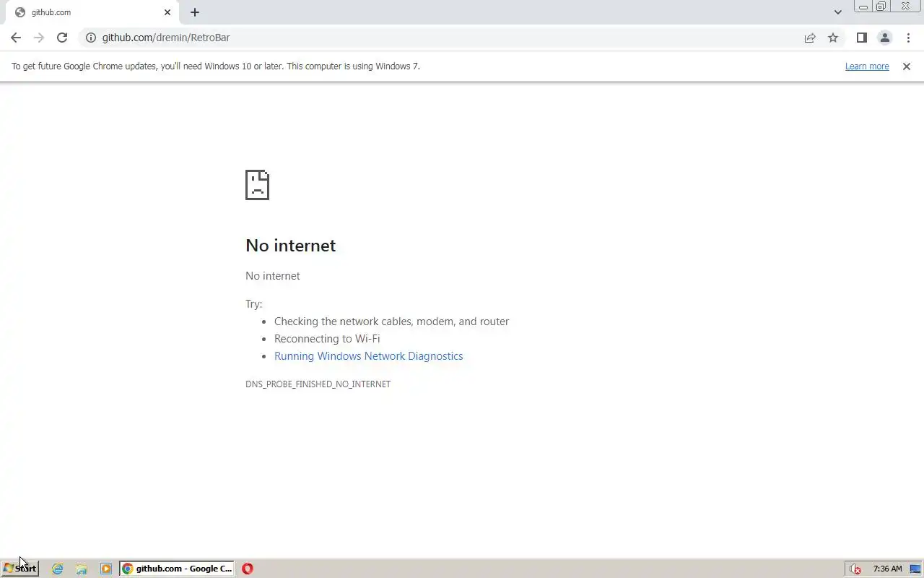Screen dimensions: 924x578
Task: Click DNS_PROBE_FINISHED_NO_INTERNET error code
Action: (318, 384)
